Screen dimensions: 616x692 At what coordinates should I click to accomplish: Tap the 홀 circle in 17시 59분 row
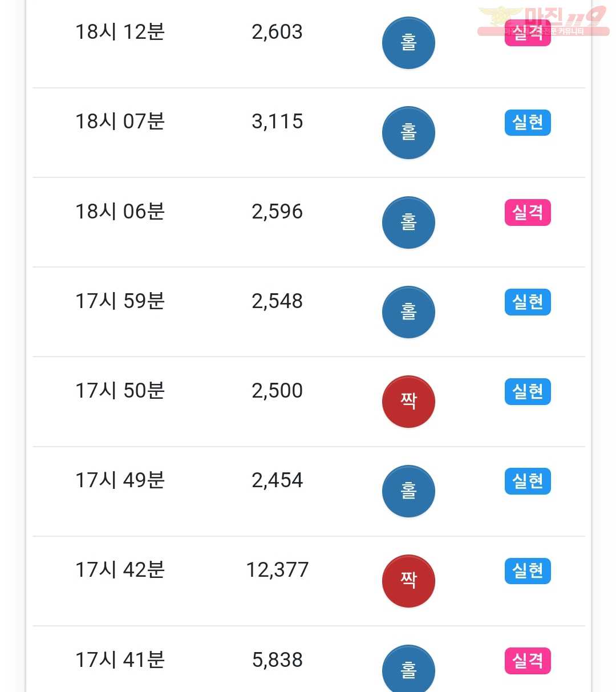coord(408,312)
